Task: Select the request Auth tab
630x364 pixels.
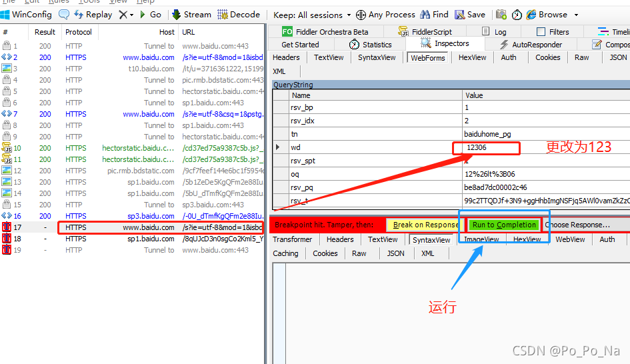Action: (508, 57)
